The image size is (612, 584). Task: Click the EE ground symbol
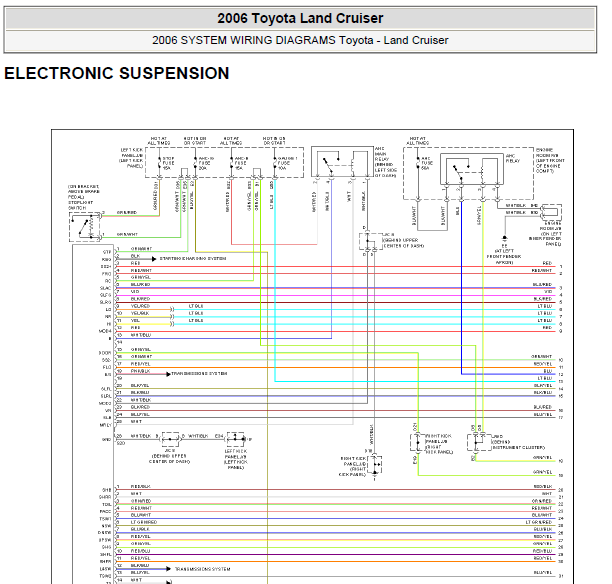tap(504, 238)
